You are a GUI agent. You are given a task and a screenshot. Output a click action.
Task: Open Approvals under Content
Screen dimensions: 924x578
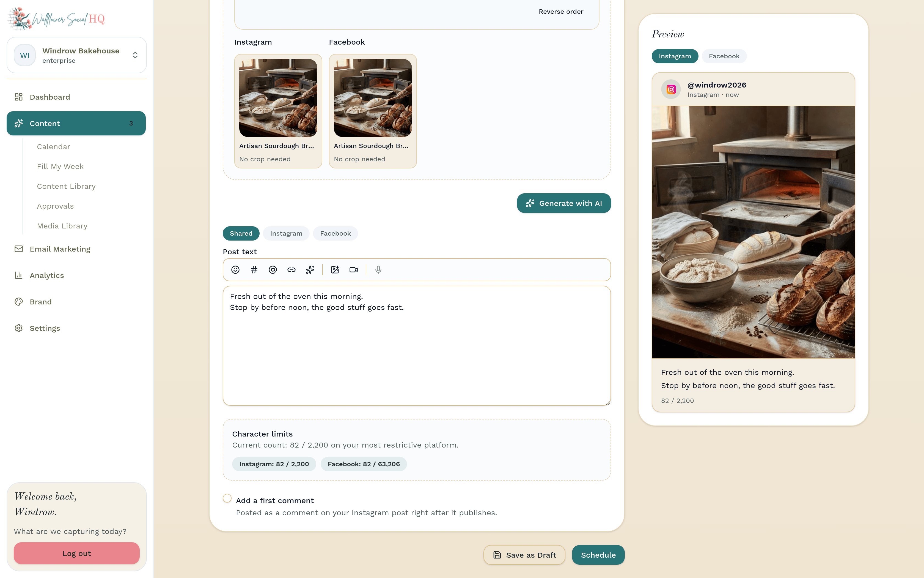(55, 206)
